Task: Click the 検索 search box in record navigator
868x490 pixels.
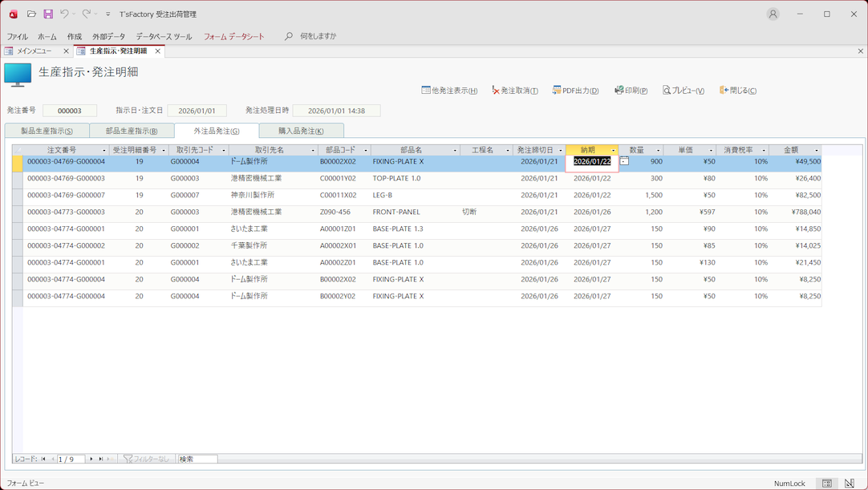Action: coord(197,460)
